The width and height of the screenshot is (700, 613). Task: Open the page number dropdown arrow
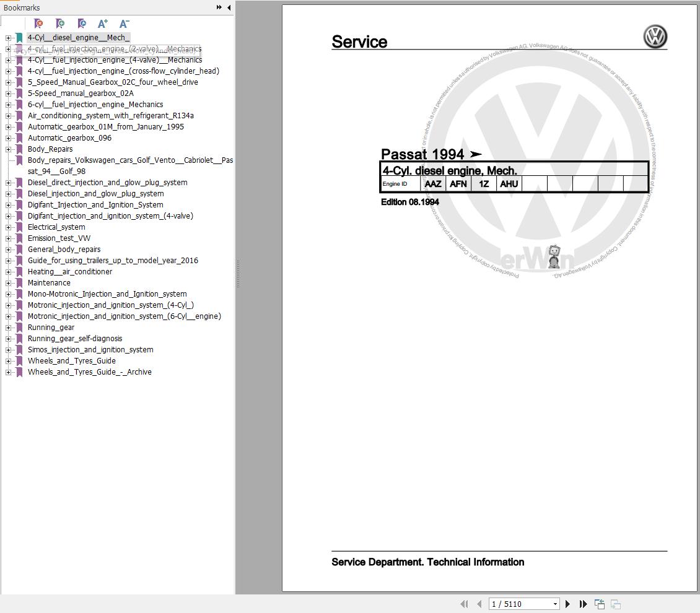coord(555,604)
